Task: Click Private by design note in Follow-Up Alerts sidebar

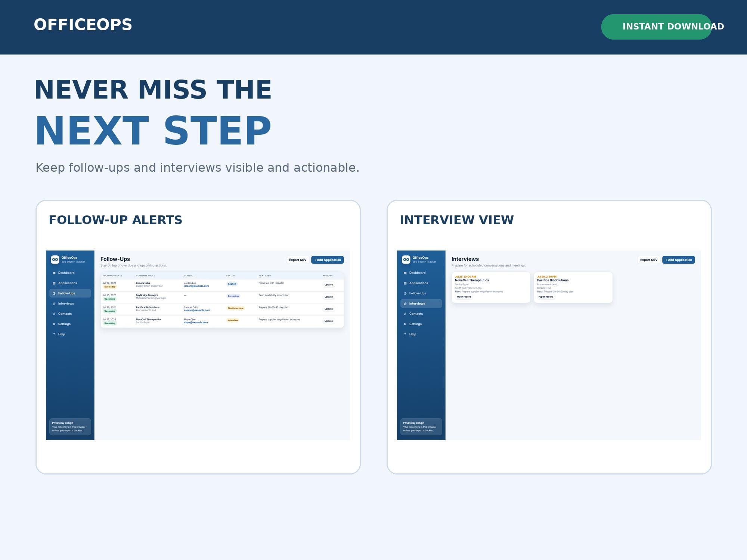Action: click(70, 427)
